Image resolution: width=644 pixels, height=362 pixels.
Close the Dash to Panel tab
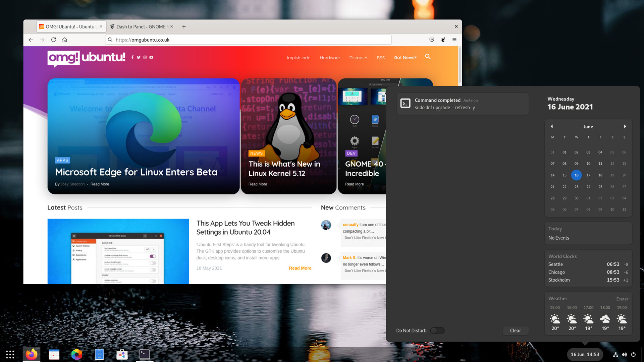172,26
